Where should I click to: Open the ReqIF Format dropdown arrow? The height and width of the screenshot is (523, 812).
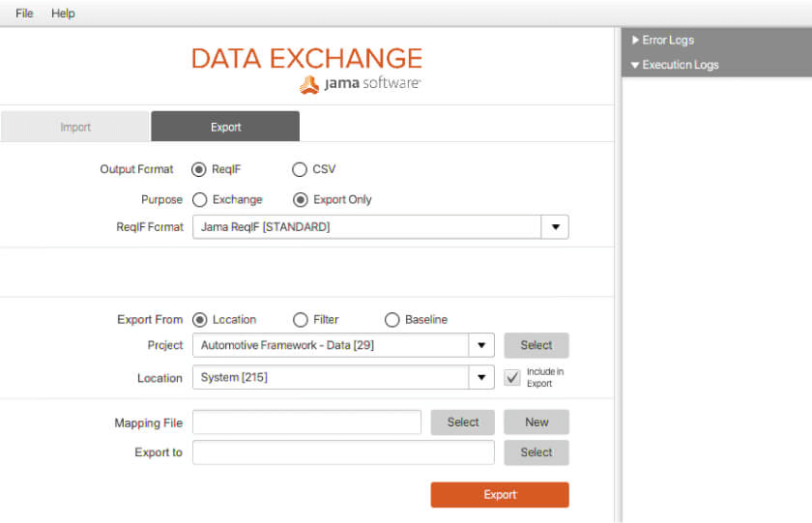(555, 227)
